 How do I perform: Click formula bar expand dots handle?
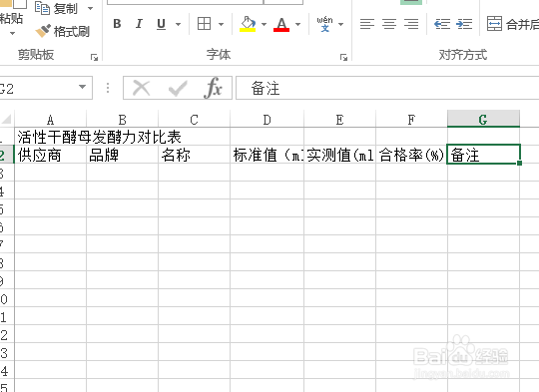[108, 88]
